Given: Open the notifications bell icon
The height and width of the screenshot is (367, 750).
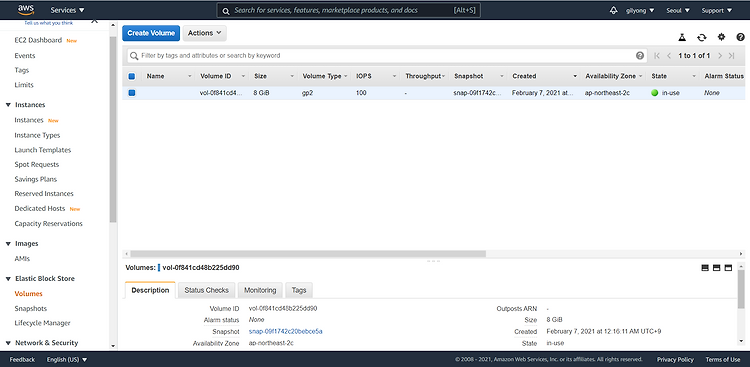Looking at the screenshot, I should pos(614,10).
